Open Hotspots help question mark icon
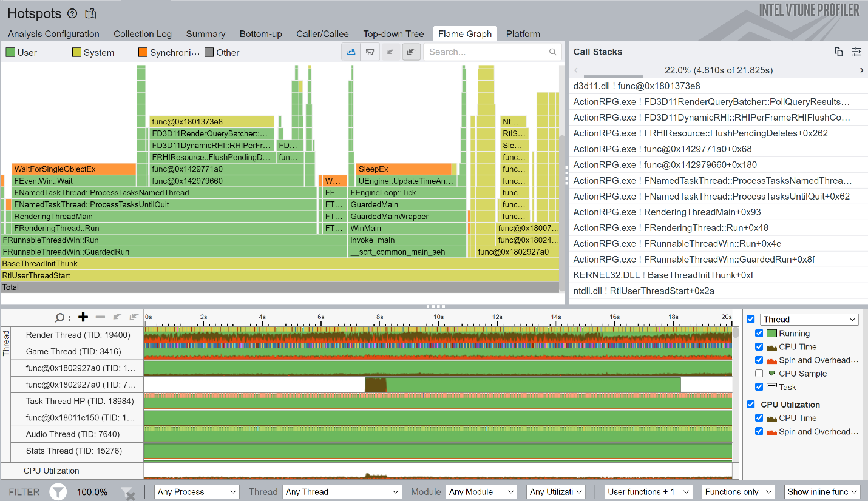Viewport: 868px width, 501px height. coord(72,13)
